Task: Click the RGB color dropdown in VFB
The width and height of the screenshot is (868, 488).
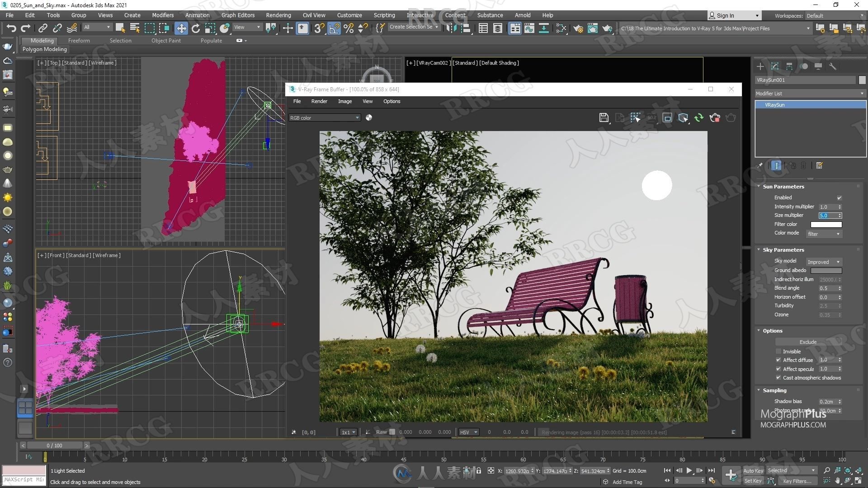Action: coord(325,117)
